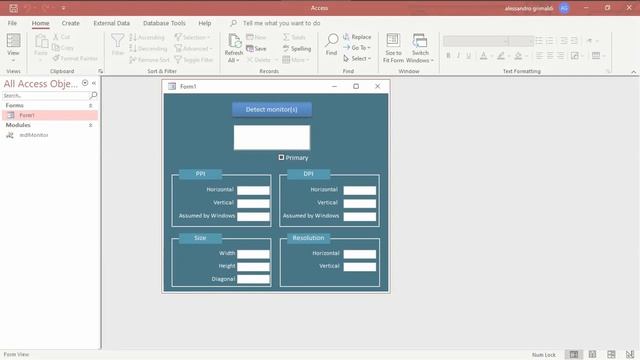Switch to the External Data tab
Image resolution: width=640 pixels, height=360 pixels.
tap(111, 23)
